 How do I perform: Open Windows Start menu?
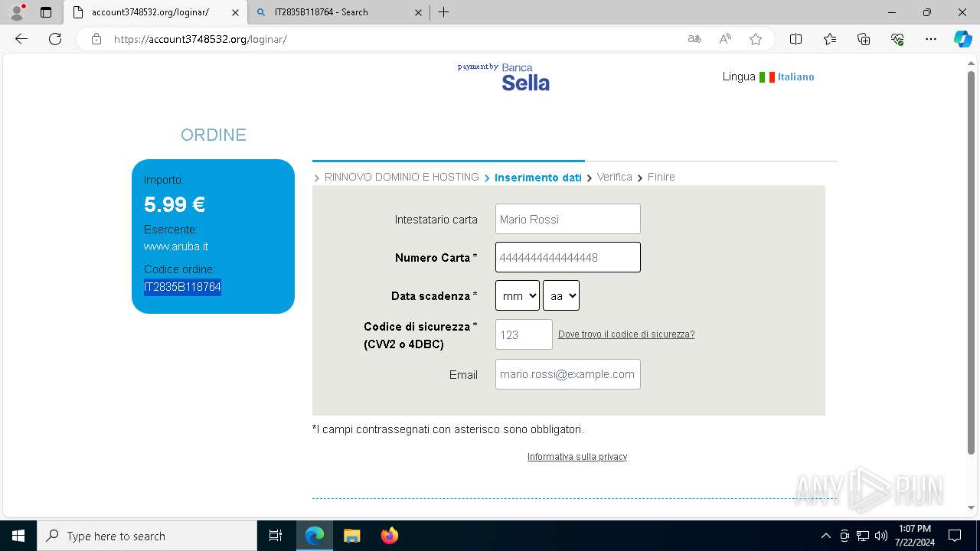(x=18, y=536)
